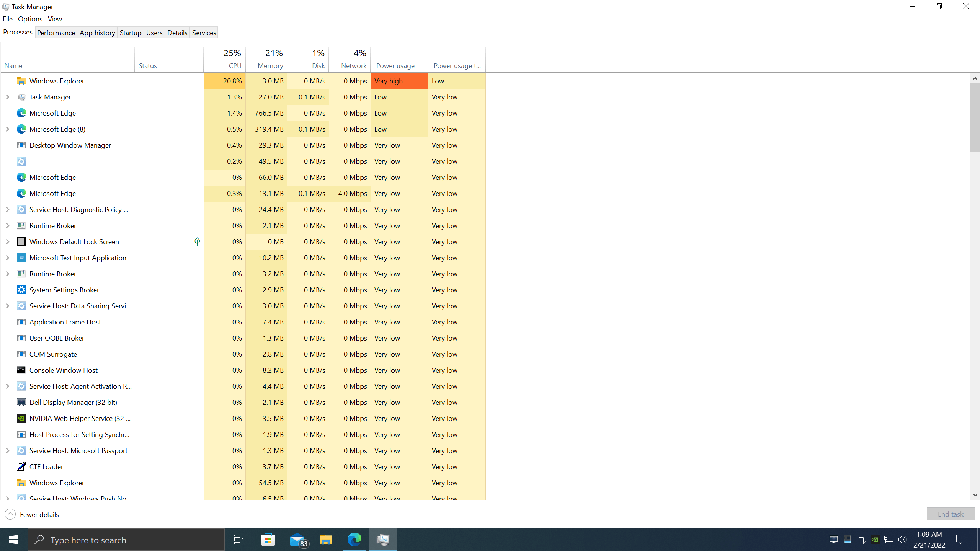Expand Windows Default Lock Screen entry

(7, 241)
